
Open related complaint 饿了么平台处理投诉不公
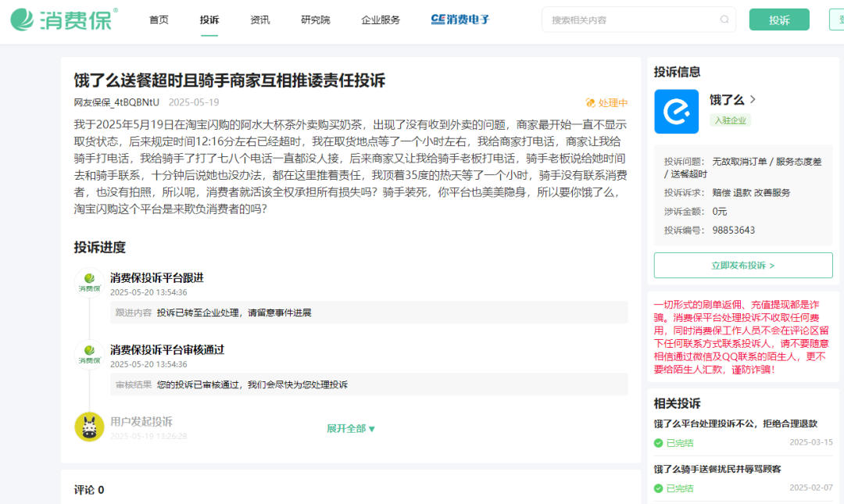pyautogui.click(x=736, y=424)
